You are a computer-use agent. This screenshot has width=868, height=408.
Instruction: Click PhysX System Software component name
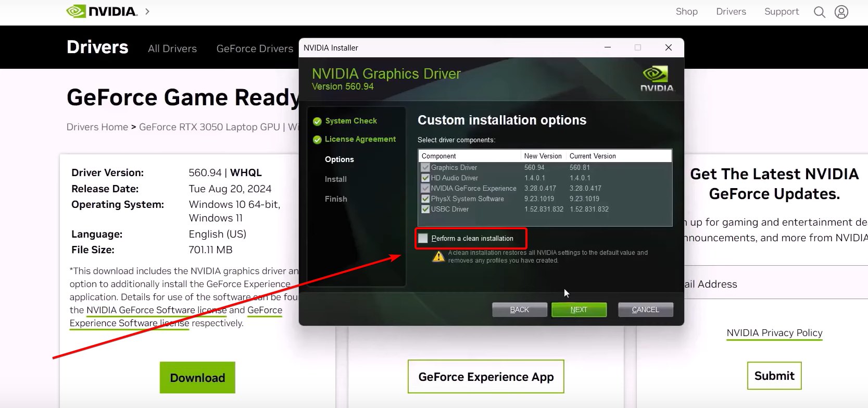coord(468,199)
